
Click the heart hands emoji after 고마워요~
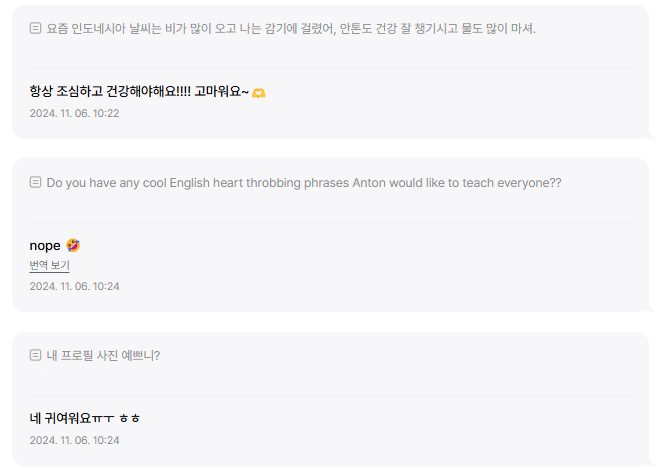[259, 93]
